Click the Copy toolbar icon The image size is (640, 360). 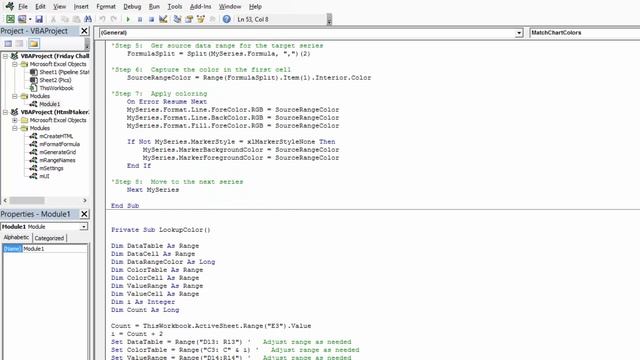(x=64, y=19)
